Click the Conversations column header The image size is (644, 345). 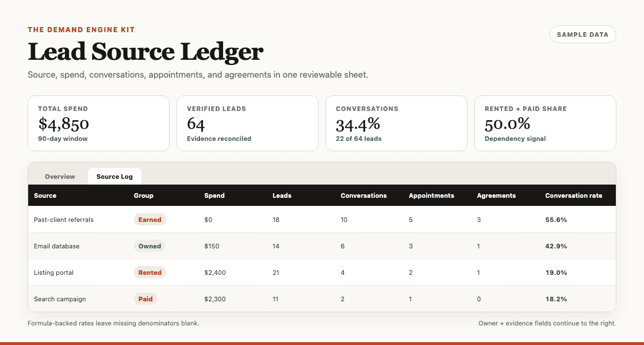[363, 195]
